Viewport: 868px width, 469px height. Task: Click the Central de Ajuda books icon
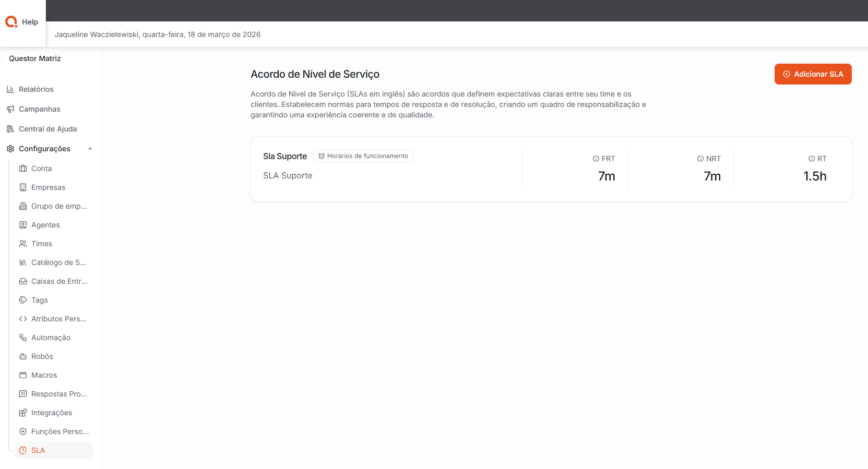[10, 129]
